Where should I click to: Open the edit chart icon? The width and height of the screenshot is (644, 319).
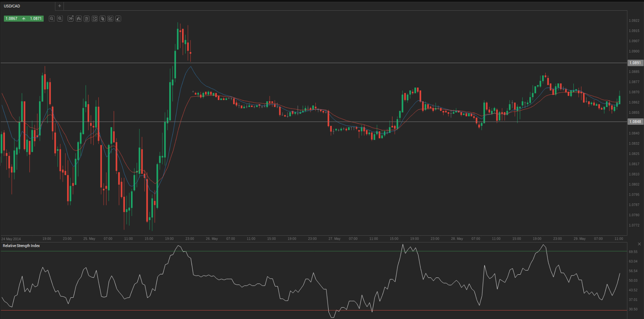110,19
